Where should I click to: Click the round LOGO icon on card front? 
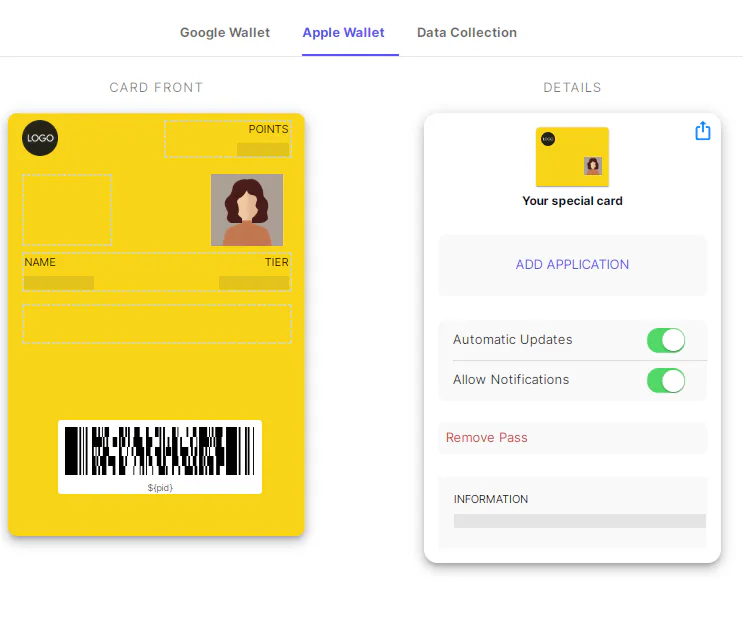[40, 138]
